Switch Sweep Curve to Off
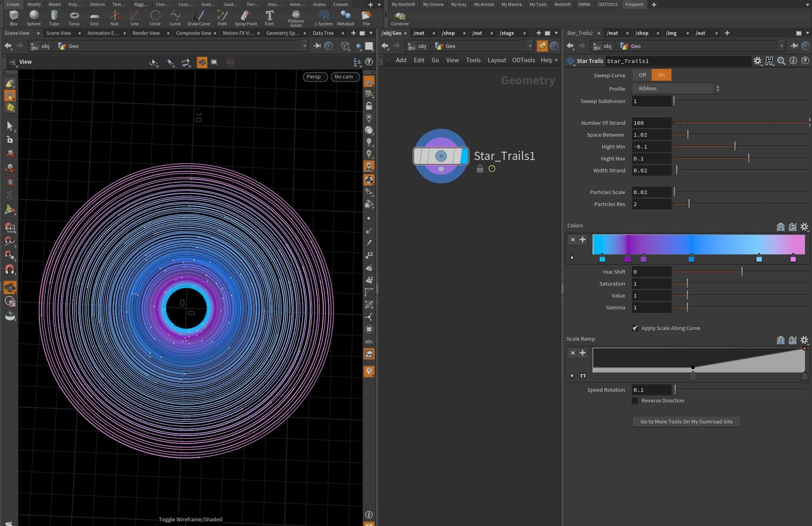This screenshot has width=812, height=526. pyautogui.click(x=642, y=75)
